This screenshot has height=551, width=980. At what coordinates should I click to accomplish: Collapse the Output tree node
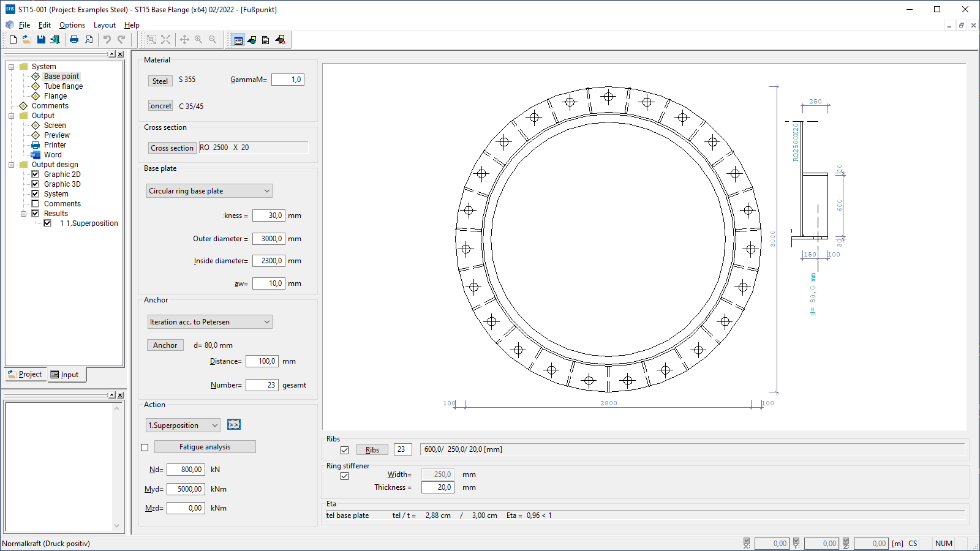pyautogui.click(x=12, y=116)
